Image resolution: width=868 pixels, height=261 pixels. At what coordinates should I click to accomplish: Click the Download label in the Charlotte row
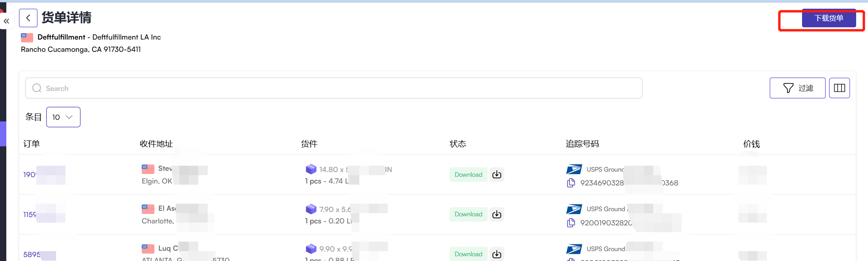point(468,214)
